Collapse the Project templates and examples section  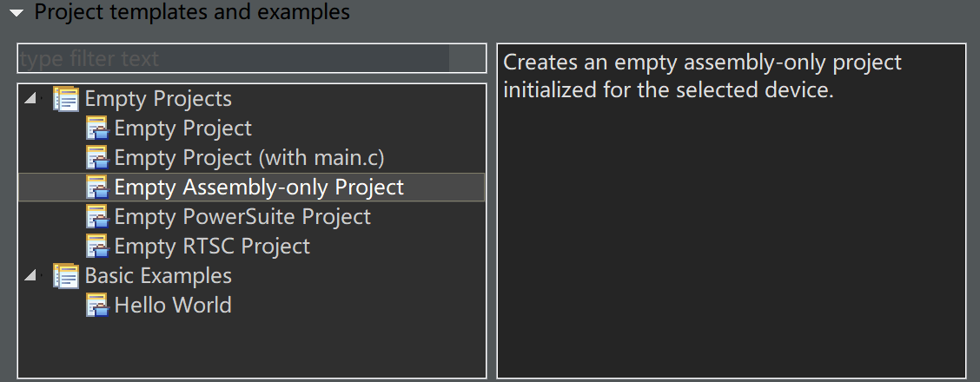point(16,13)
